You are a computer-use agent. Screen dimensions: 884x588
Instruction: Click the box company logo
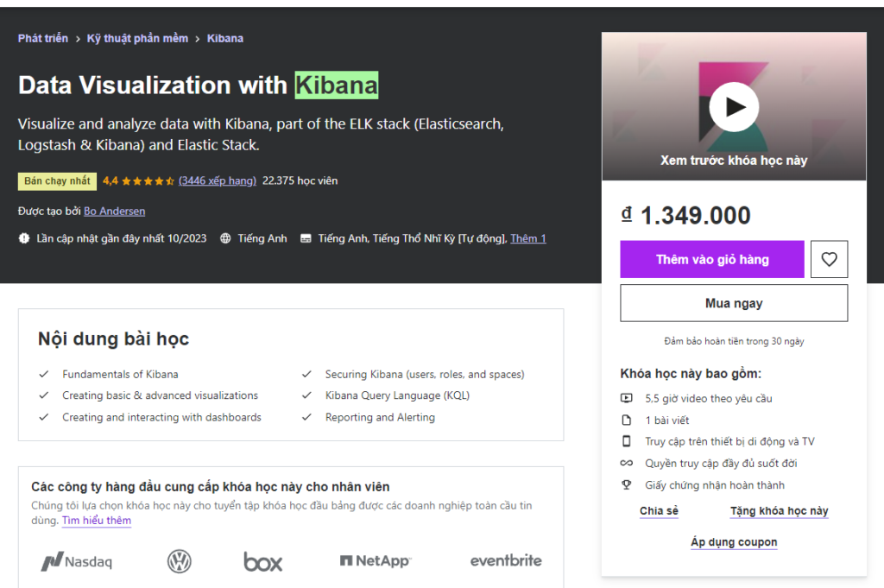[262, 562]
